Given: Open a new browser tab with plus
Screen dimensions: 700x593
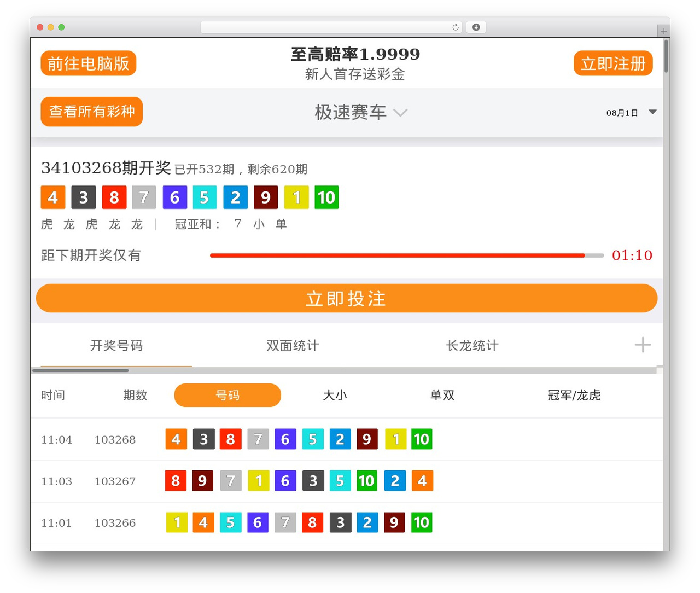Looking at the screenshot, I should [x=663, y=31].
